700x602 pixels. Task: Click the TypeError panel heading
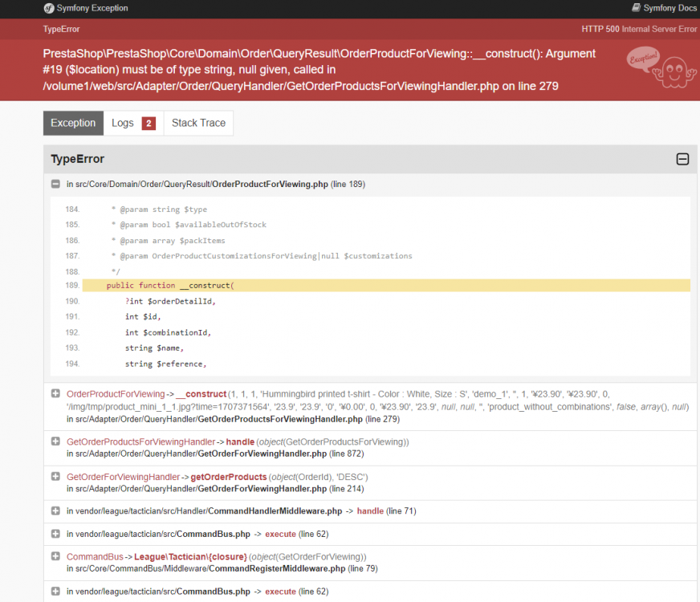pos(77,159)
